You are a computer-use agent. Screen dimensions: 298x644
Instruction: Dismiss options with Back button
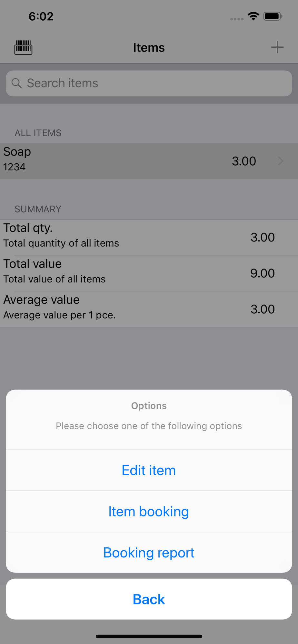pos(149,599)
